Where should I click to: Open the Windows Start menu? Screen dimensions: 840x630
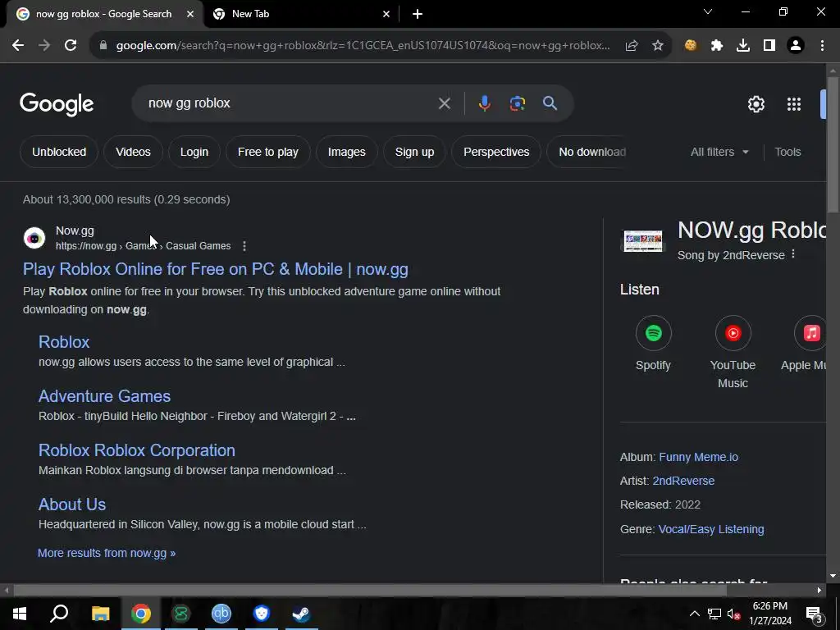(x=20, y=614)
